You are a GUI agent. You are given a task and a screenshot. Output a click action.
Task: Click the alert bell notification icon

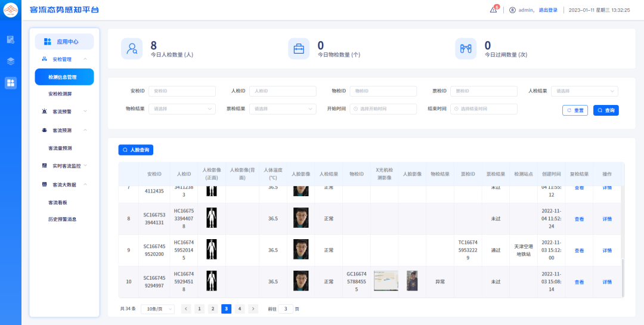493,10
